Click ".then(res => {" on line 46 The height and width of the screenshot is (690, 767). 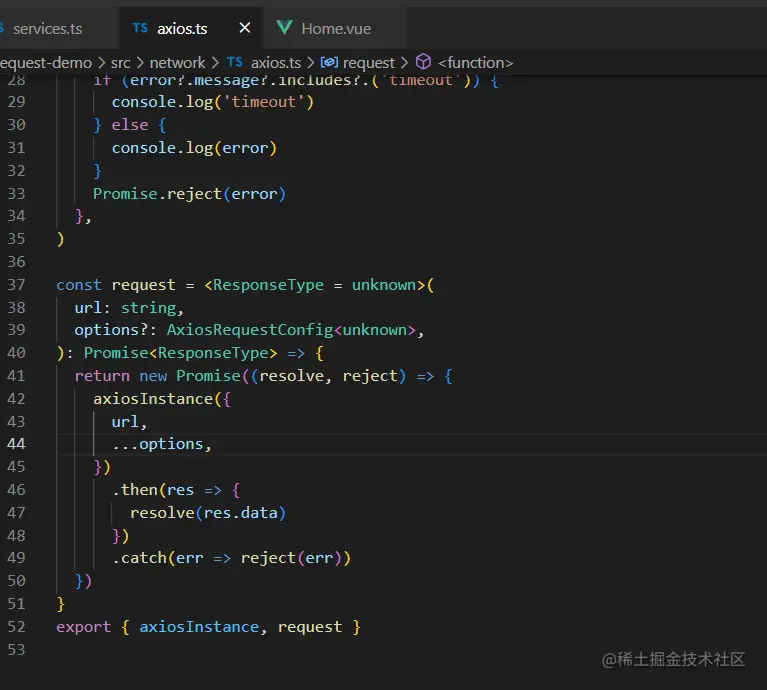pyautogui.click(x=176, y=490)
